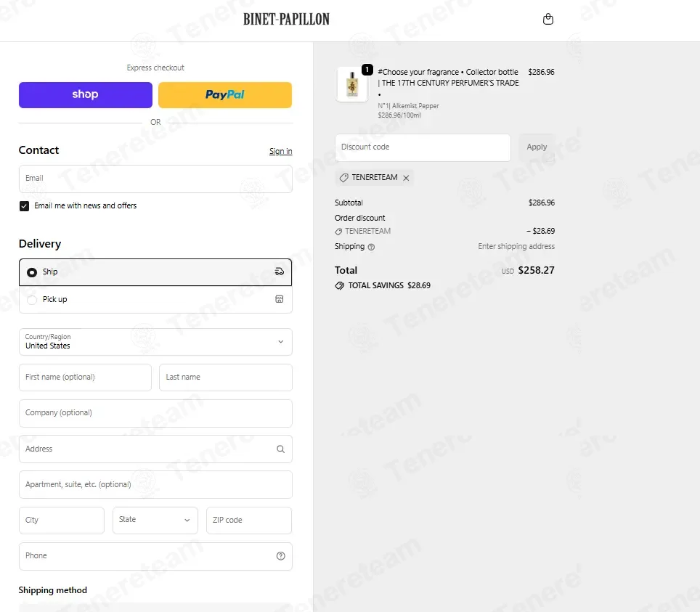700x612 pixels.
Task: Click the shipping info question mark icon
Action: click(371, 247)
